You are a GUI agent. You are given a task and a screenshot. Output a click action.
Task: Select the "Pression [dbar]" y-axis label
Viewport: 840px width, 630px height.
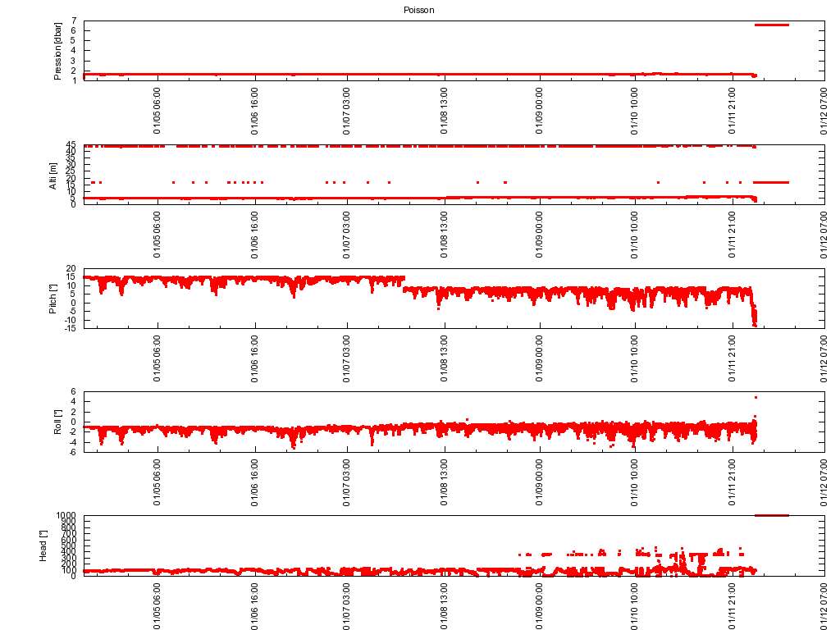point(57,51)
